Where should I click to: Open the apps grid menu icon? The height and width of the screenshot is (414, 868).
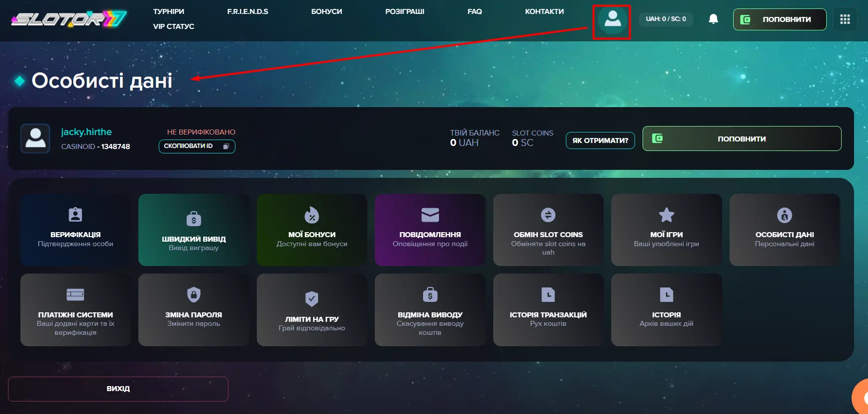pos(845,19)
